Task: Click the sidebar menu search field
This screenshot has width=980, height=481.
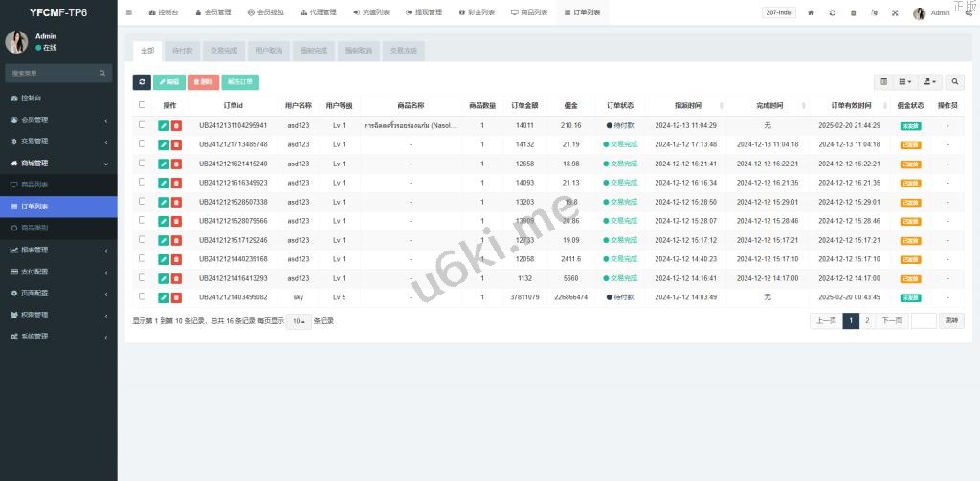Action: 53,73
